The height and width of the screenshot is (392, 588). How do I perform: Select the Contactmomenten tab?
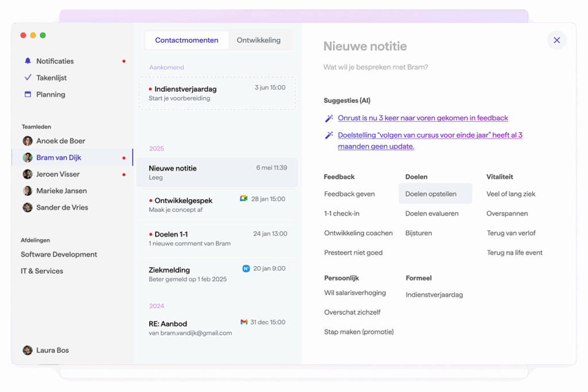(187, 40)
